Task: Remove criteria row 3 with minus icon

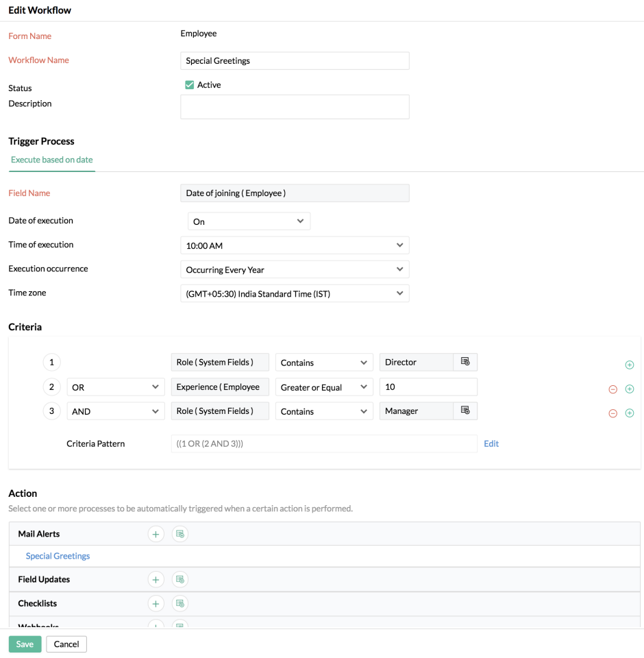Action: tap(612, 413)
